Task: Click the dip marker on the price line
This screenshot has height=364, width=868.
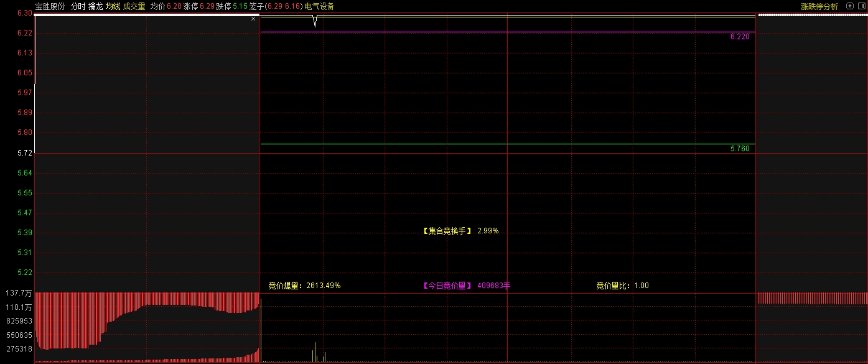Action: click(x=315, y=23)
